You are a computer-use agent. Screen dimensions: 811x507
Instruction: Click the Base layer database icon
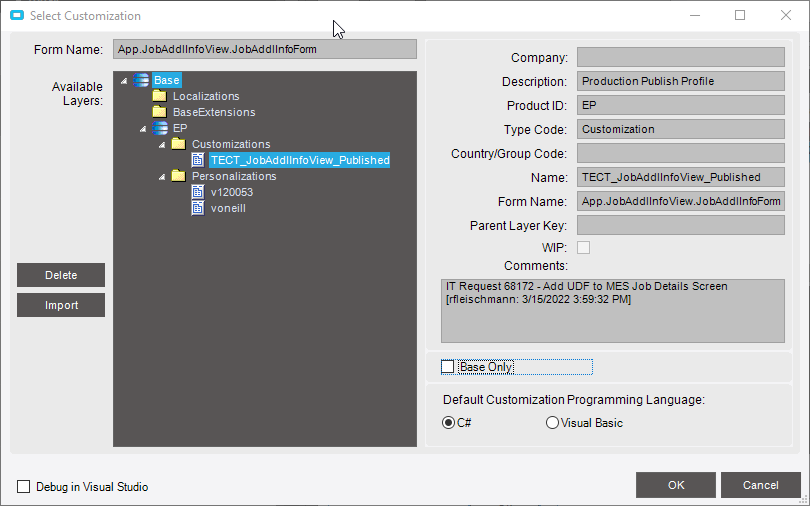coord(141,80)
